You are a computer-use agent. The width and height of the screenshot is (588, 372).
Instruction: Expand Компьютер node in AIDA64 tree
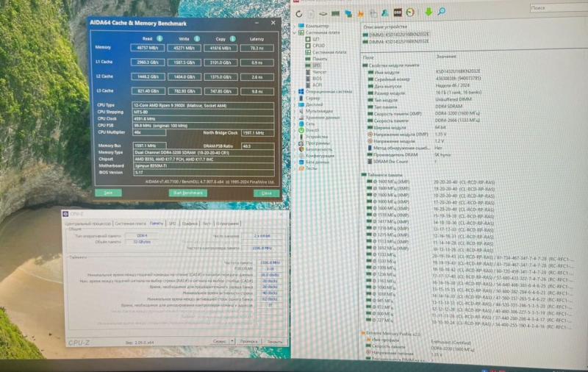(x=295, y=26)
